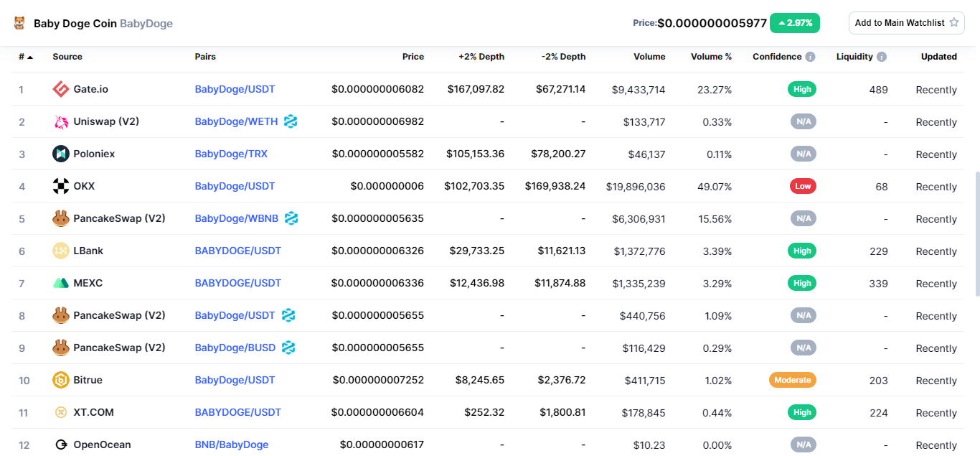
Task: Open the BabyDoge/WETH pair link
Action: [236, 121]
